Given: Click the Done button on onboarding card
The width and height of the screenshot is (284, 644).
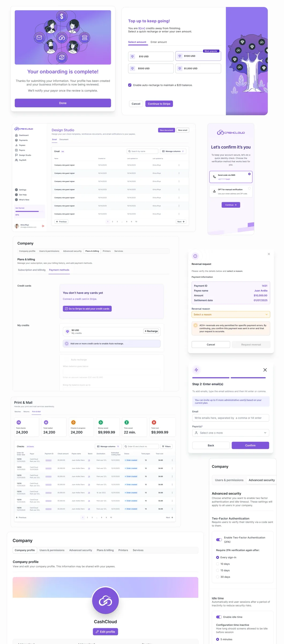Looking at the screenshot, I should click(63, 103).
